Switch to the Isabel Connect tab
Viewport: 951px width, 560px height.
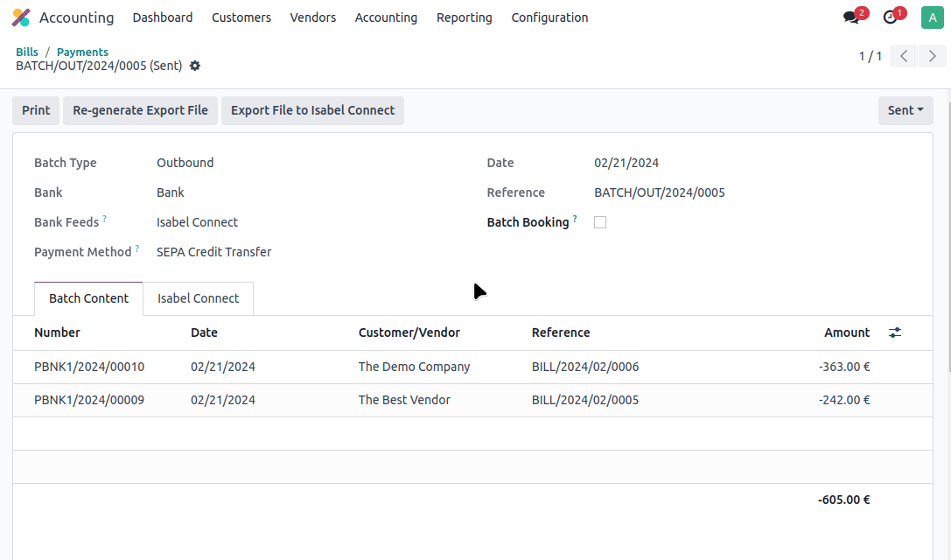tap(198, 298)
